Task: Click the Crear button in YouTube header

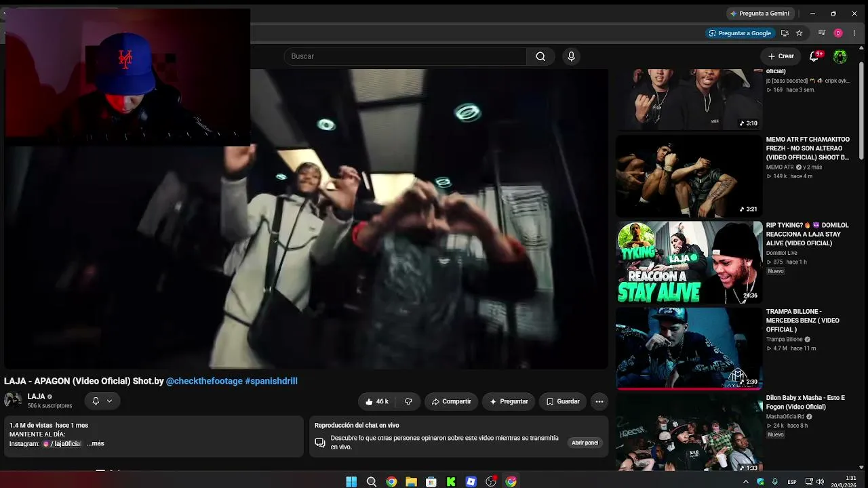Action: 781,56
